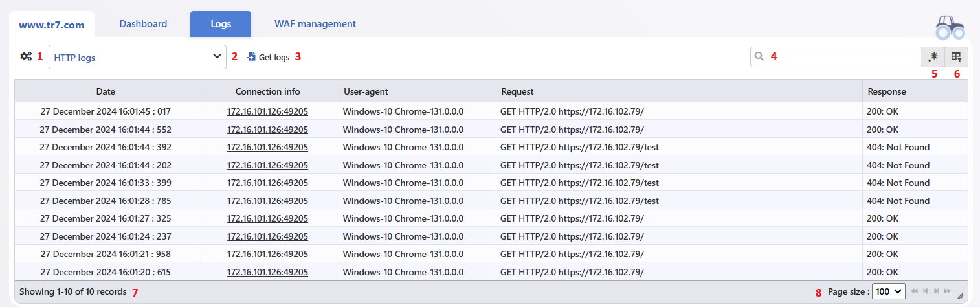Viewport: 980px width, 307px height.
Task: Click next page pager arrow
Action: pyautogui.click(x=937, y=291)
